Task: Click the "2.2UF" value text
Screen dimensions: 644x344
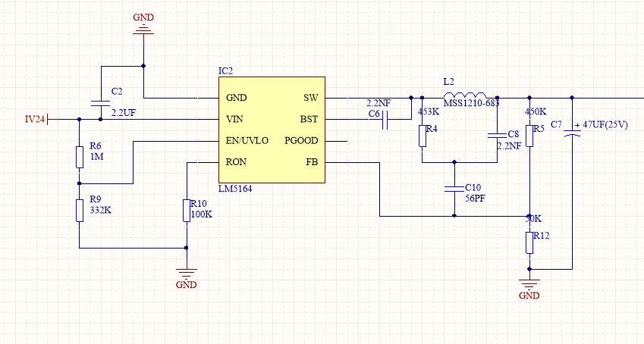Action: 123,112
